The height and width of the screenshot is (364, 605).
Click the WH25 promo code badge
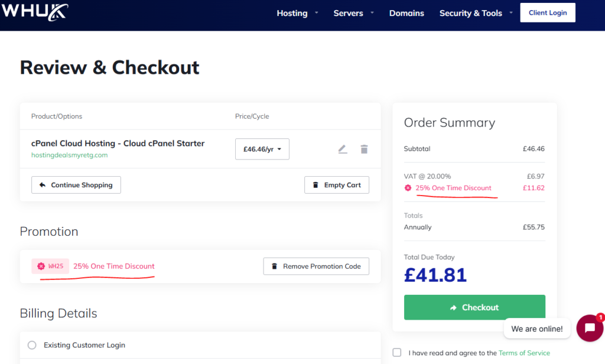(51, 266)
